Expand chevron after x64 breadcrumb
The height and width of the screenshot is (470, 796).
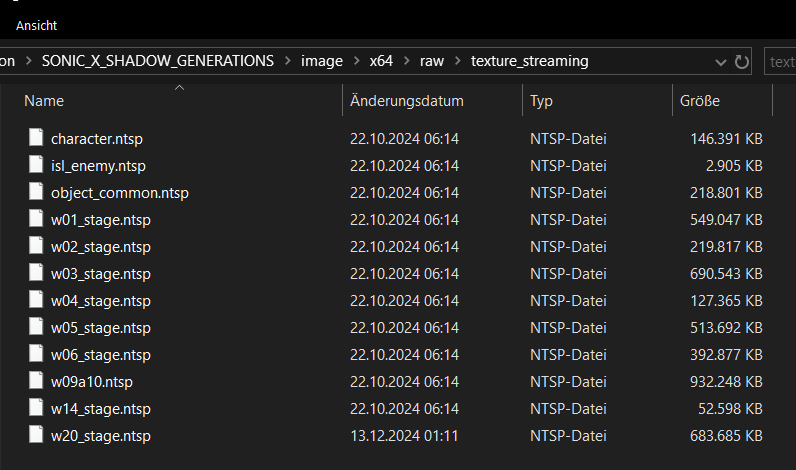(407, 61)
